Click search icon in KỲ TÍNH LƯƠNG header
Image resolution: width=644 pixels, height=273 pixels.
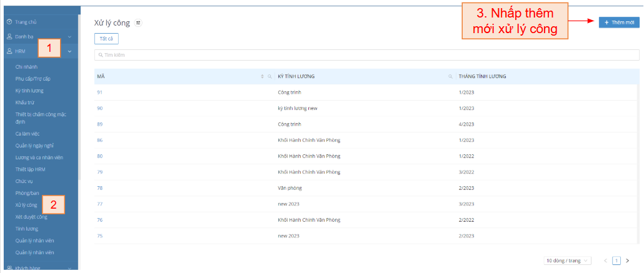450,76
